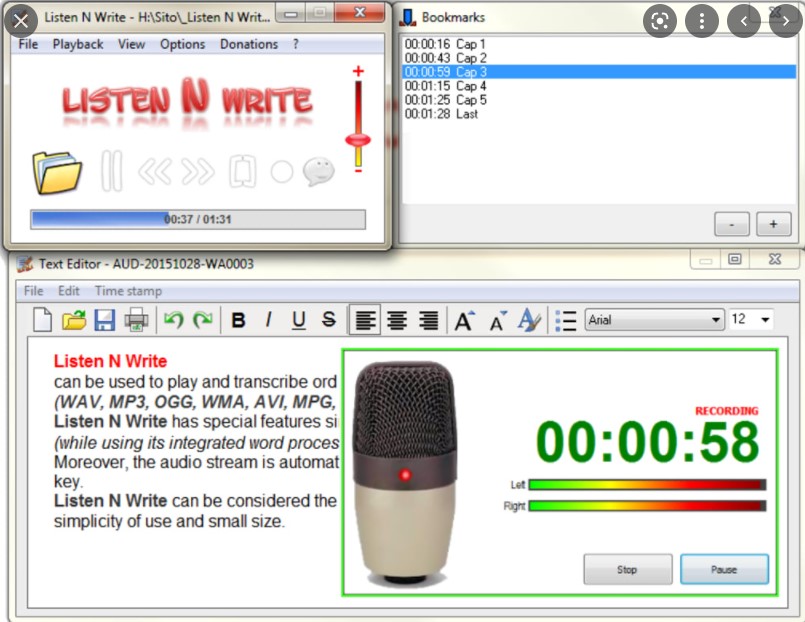Image resolution: width=805 pixels, height=622 pixels.
Task: Remove bookmark with the minus button
Action: (732, 224)
